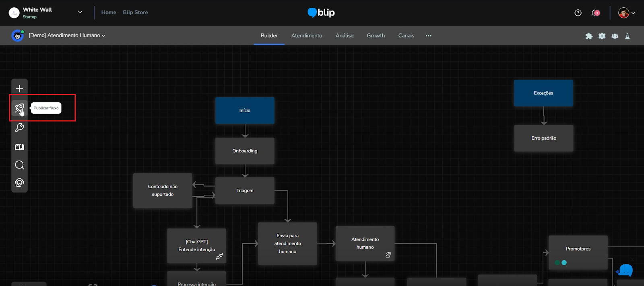Click the plus icon to add a block

click(x=19, y=88)
